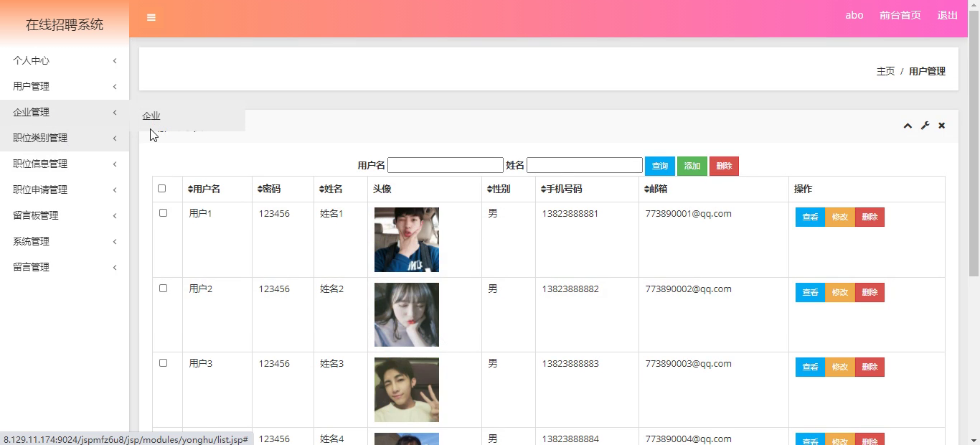
Task: Check the row checkbox for 用户3
Action: tap(164, 363)
